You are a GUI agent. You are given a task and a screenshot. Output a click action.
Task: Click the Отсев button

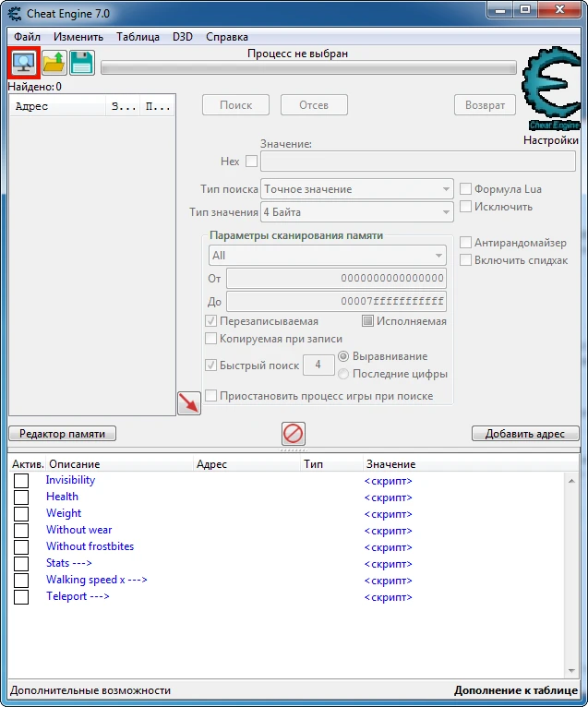pyautogui.click(x=314, y=105)
